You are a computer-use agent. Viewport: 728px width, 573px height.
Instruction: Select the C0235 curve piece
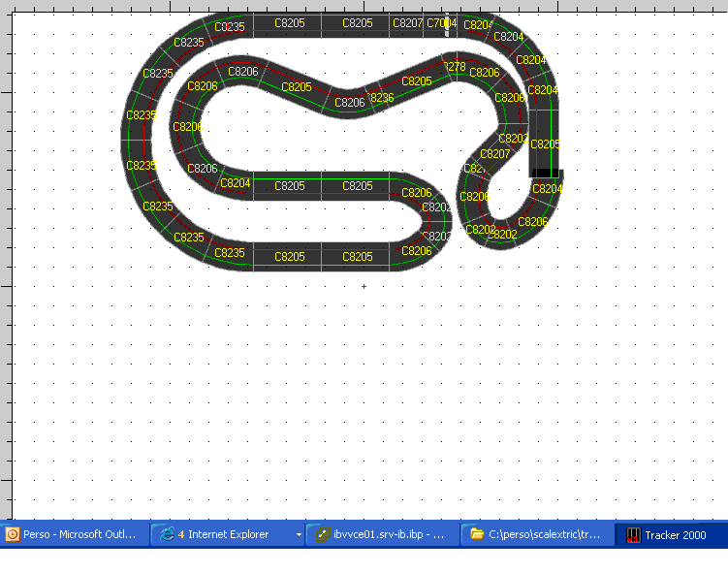(x=229, y=26)
